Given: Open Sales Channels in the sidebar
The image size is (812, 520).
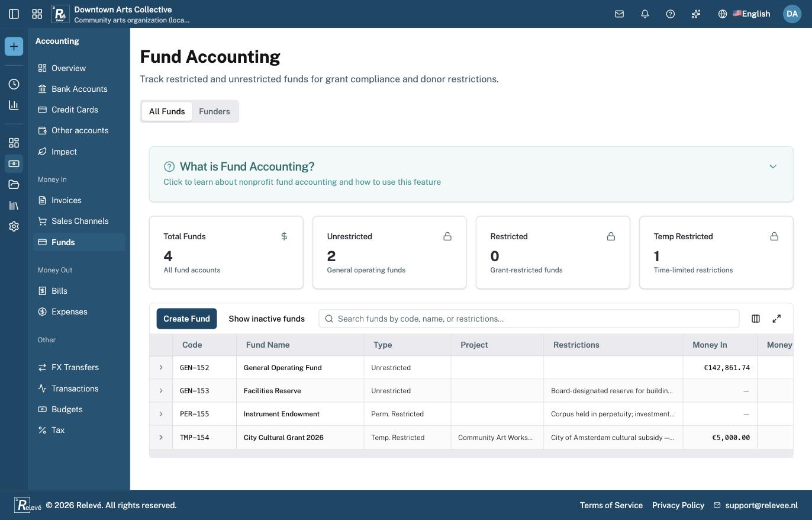Looking at the screenshot, I should tap(79, 221).
